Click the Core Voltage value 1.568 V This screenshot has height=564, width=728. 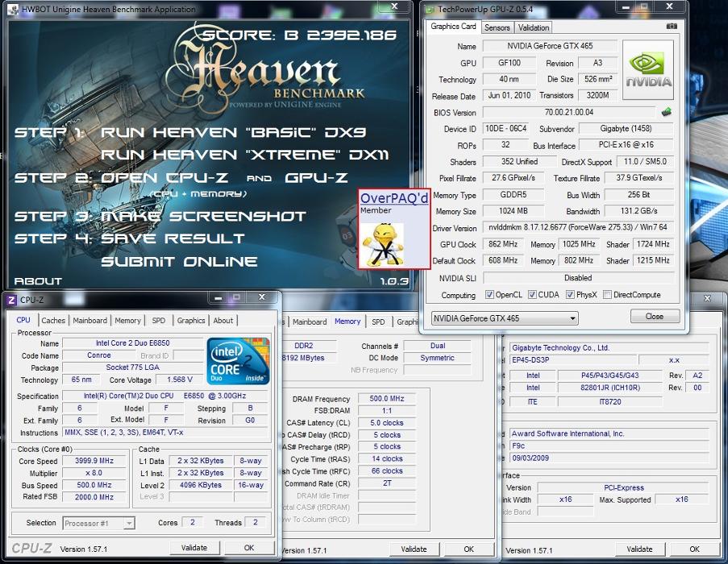click(180, 379)
